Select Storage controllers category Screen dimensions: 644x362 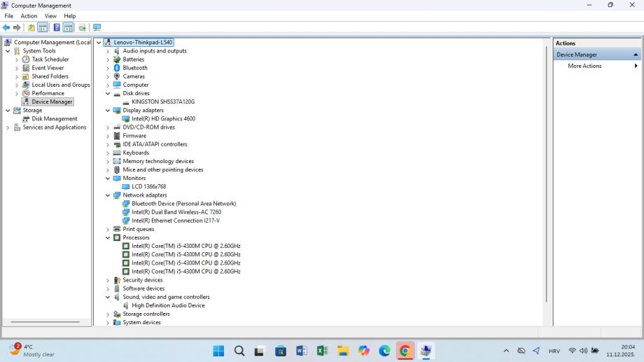click(x=146, y=314)
